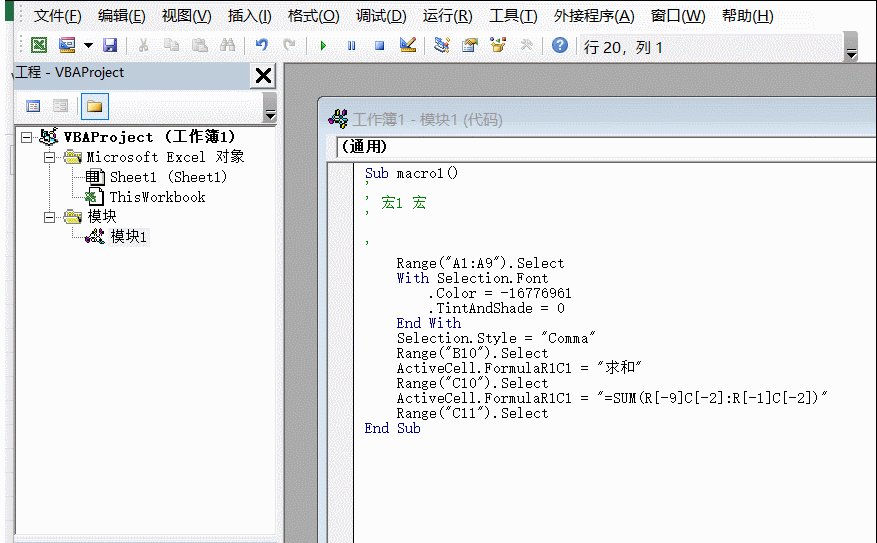Open Insert UserForm dropdown arrow
877x543 pixels.
click(88, 45)
